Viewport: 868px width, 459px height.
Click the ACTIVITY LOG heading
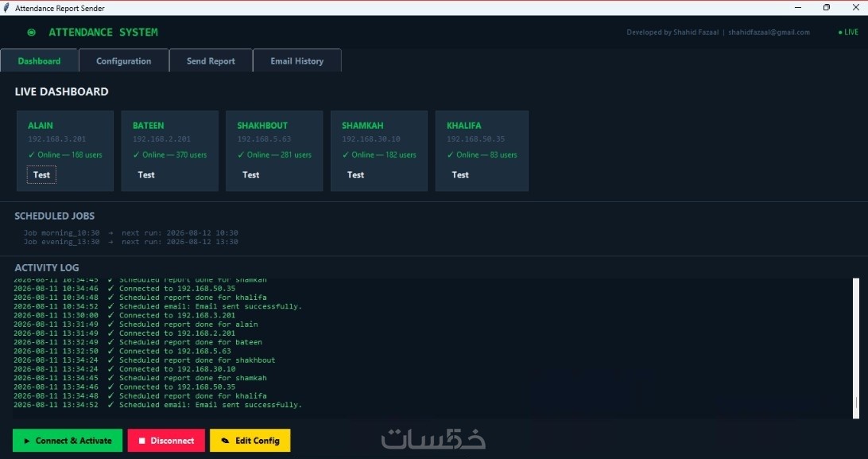click(46, 268)
